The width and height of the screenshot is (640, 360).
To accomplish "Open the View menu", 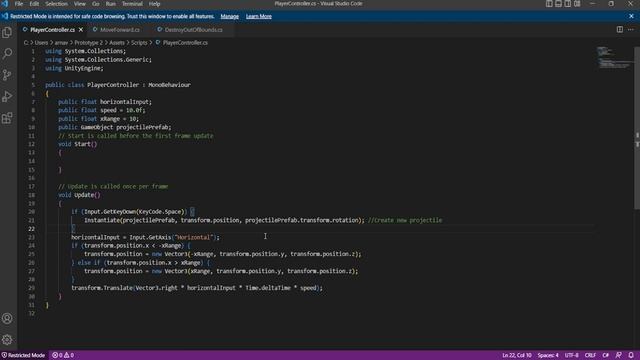I will pos(80,4).
